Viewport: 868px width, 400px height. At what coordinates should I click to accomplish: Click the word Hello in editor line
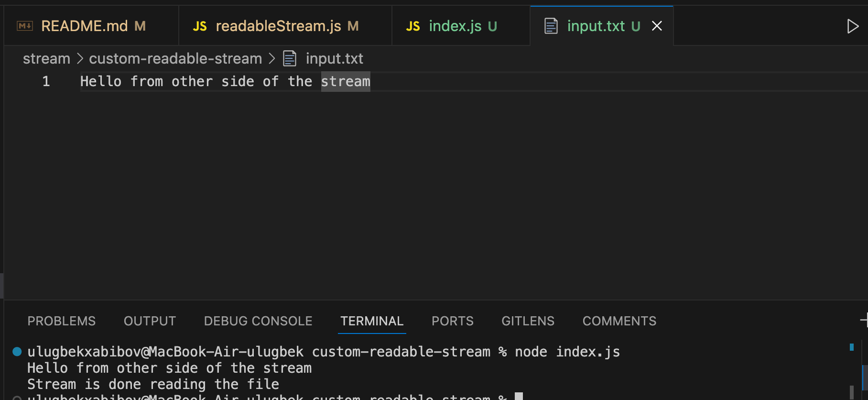point(101,81)
